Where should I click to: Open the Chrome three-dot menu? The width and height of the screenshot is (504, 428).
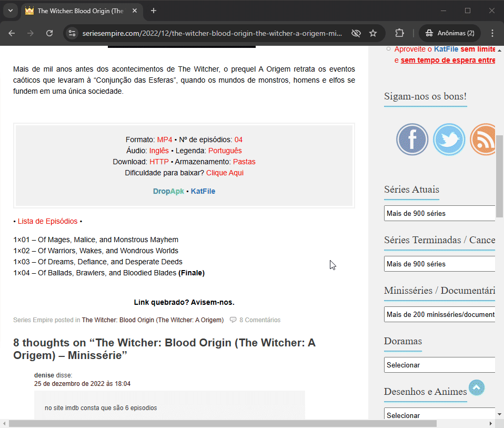pos(492,33)
